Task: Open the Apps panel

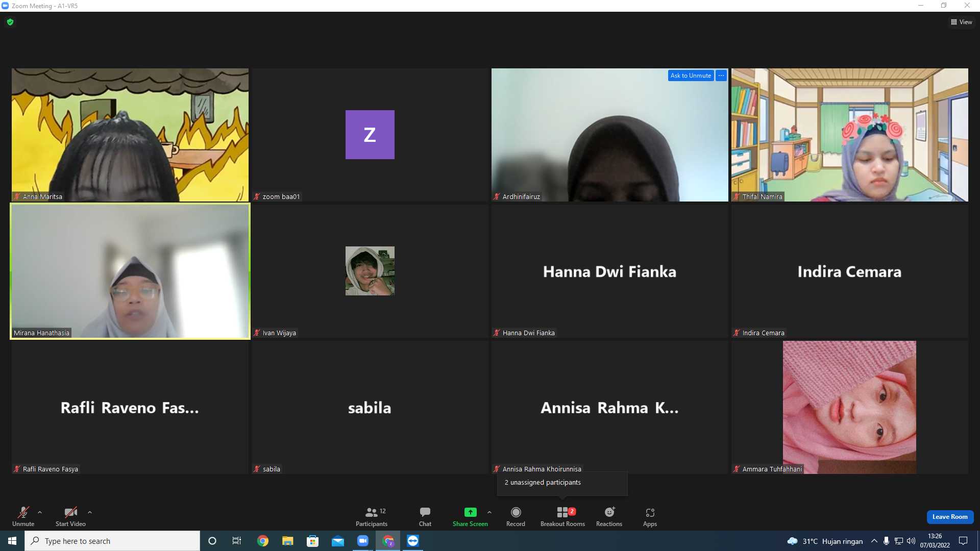Action: pyautogui.click(x=650, y=516)
